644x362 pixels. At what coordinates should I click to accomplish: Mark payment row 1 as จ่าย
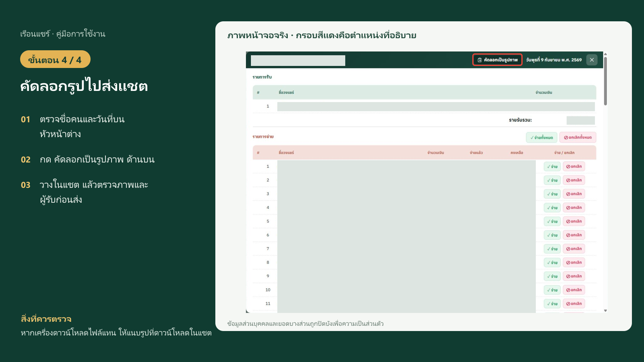[x=552, y=167]
